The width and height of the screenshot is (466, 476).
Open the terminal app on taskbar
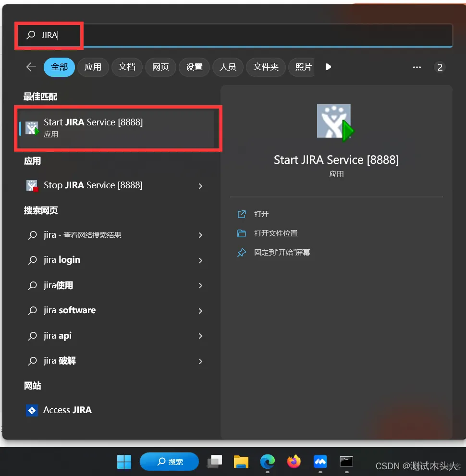346,462
